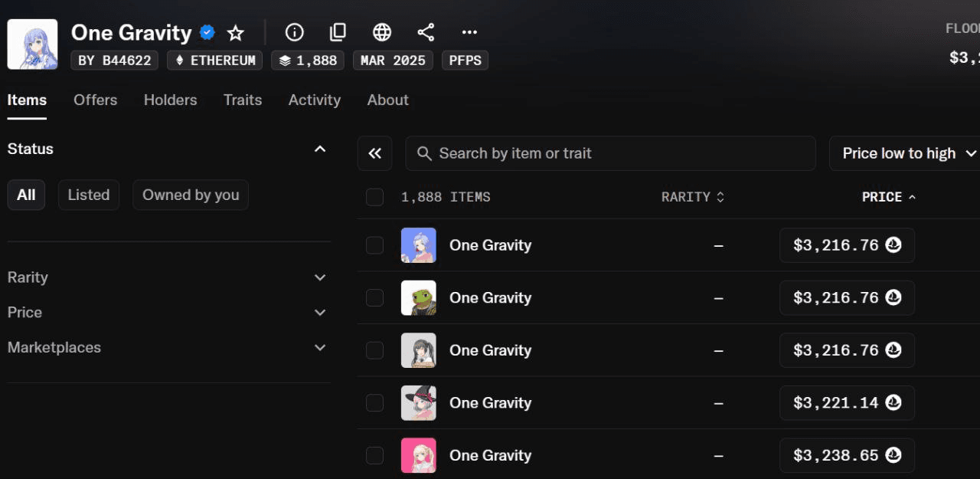Toggle sort on the PRICE column header

click(x=889, y=197)
